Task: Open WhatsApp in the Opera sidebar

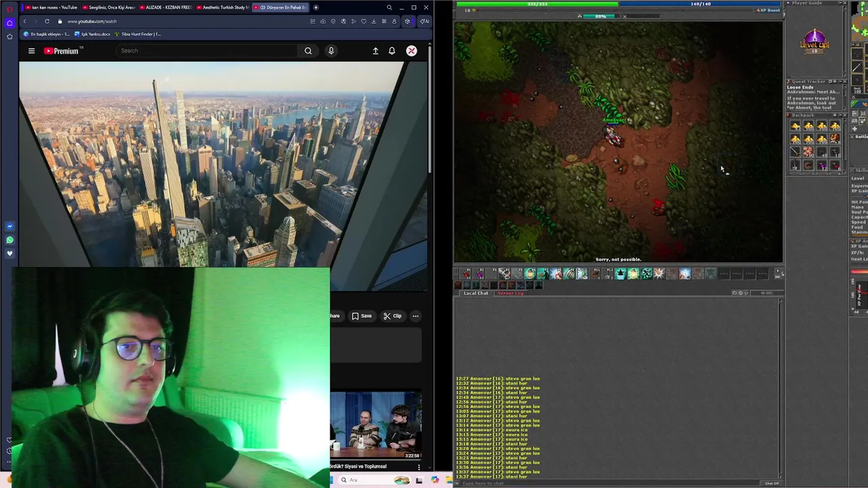Action: 9,240
